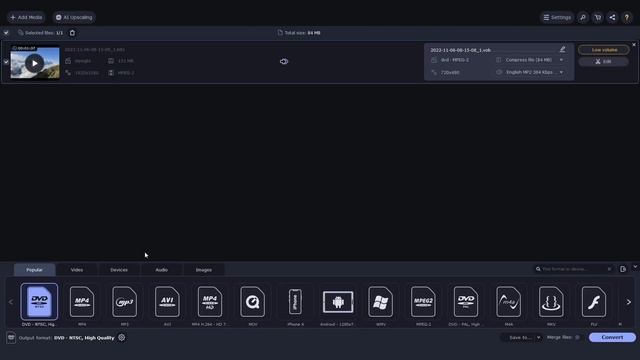Choose the MPEG-2 format preset
The height and width of the screenshot is (360, 640).
(x=423, y=302)
